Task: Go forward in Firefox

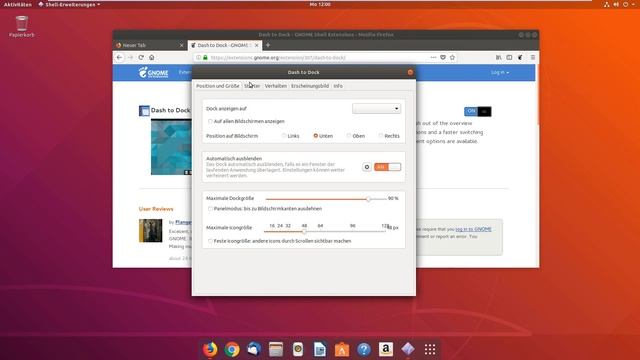Action: tap(130, 58)
